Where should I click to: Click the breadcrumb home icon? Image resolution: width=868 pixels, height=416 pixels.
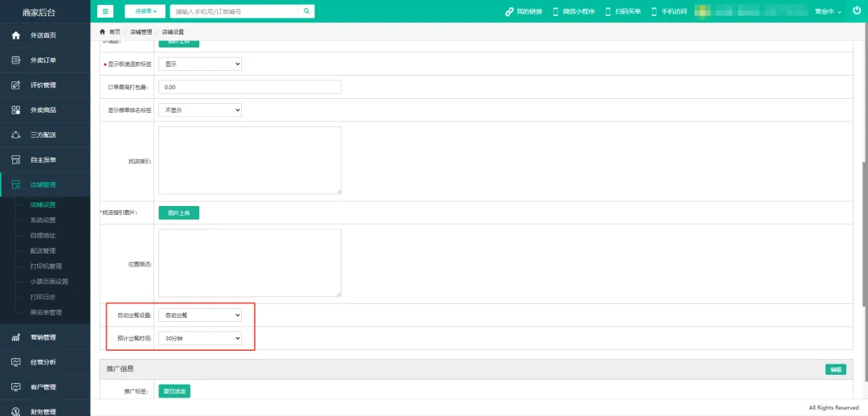click(x=102, y=32)
